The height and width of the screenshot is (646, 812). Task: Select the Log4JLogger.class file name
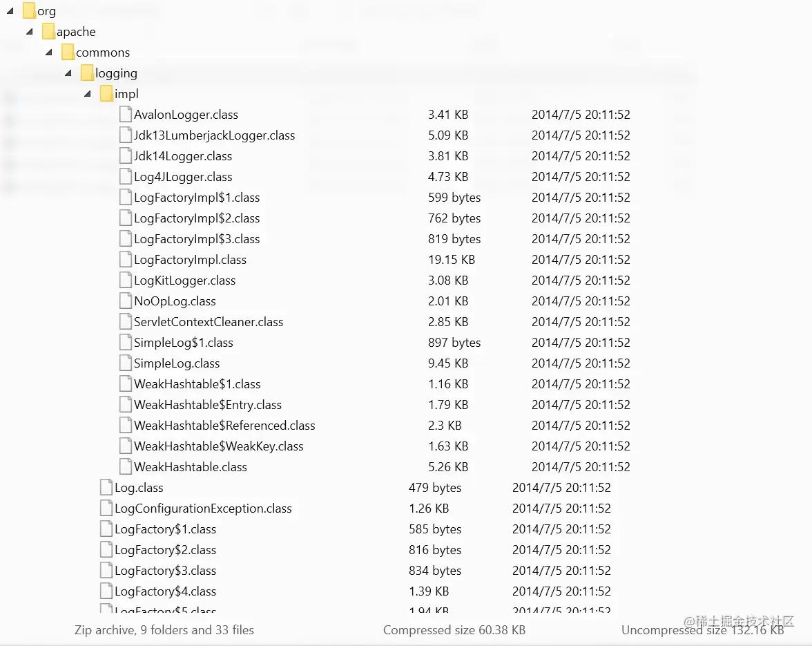pos(183,177)
